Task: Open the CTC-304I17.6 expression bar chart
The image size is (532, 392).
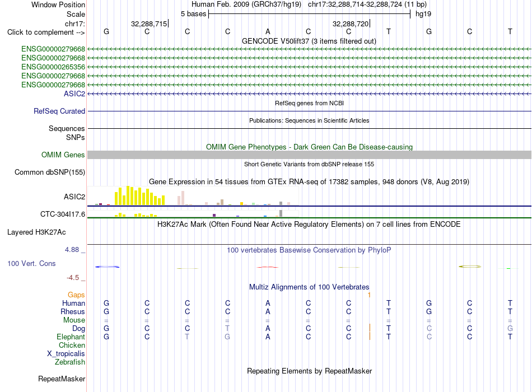Action: (193, 213)
